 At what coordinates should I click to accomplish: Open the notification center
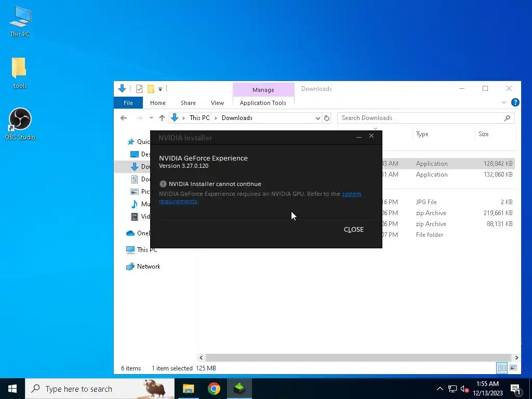pyautogui.click(x=515, y=389)
